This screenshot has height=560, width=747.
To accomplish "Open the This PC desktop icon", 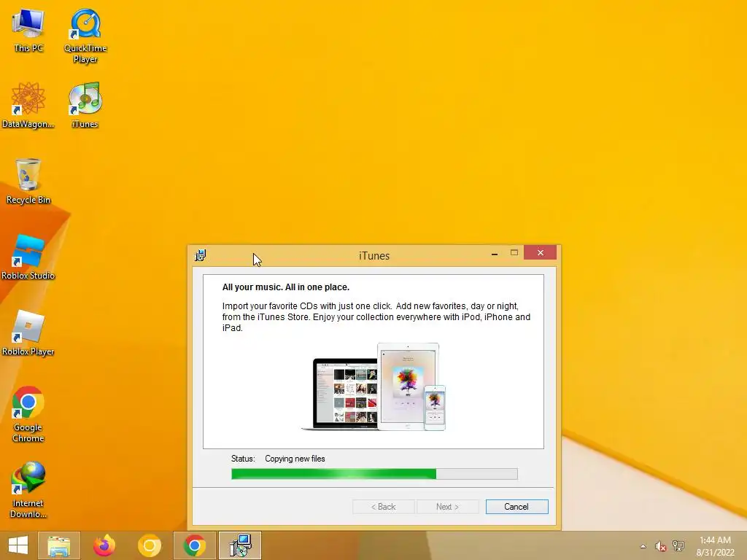I will click(x=28, y=31).
